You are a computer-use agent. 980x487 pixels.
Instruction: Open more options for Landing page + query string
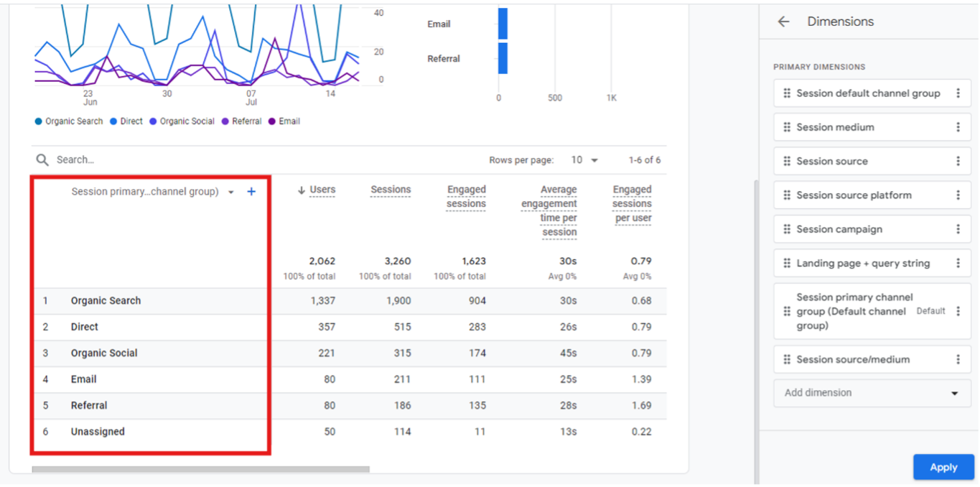point(958,263)
